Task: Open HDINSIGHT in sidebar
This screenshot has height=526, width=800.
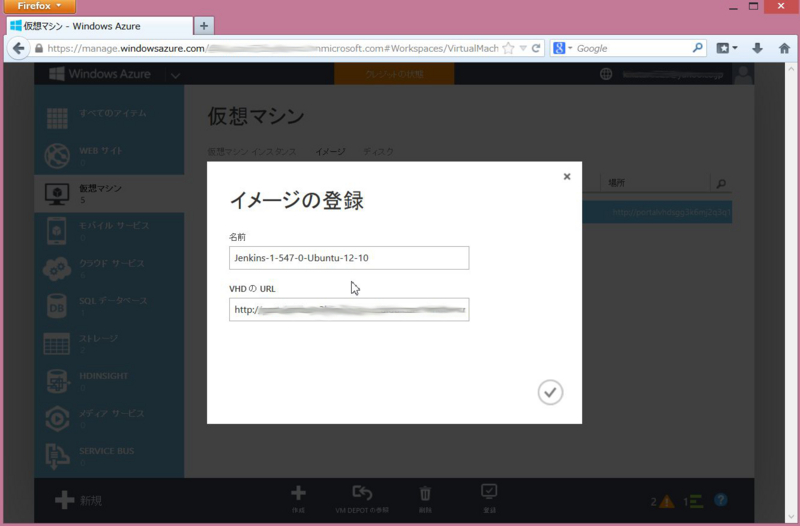Action: click(109, 381)
